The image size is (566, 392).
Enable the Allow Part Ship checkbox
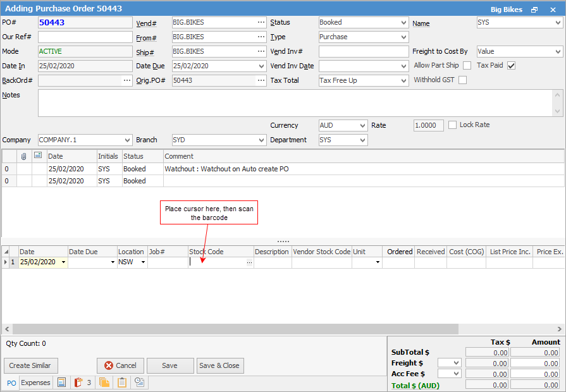[x=467, y=66]
